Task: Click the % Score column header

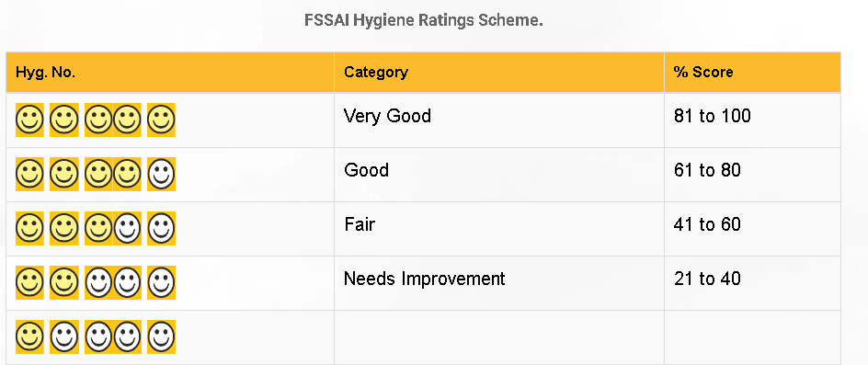Action: click(752, 72)
